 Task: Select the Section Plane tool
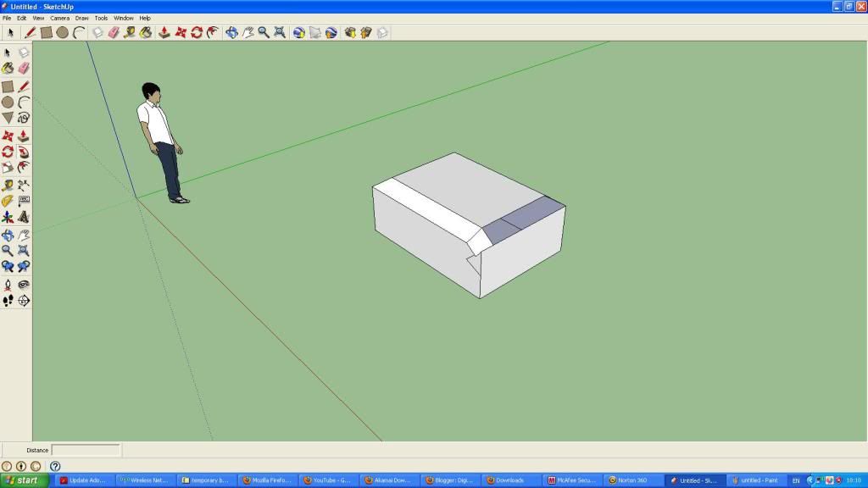tap(24, 300)
